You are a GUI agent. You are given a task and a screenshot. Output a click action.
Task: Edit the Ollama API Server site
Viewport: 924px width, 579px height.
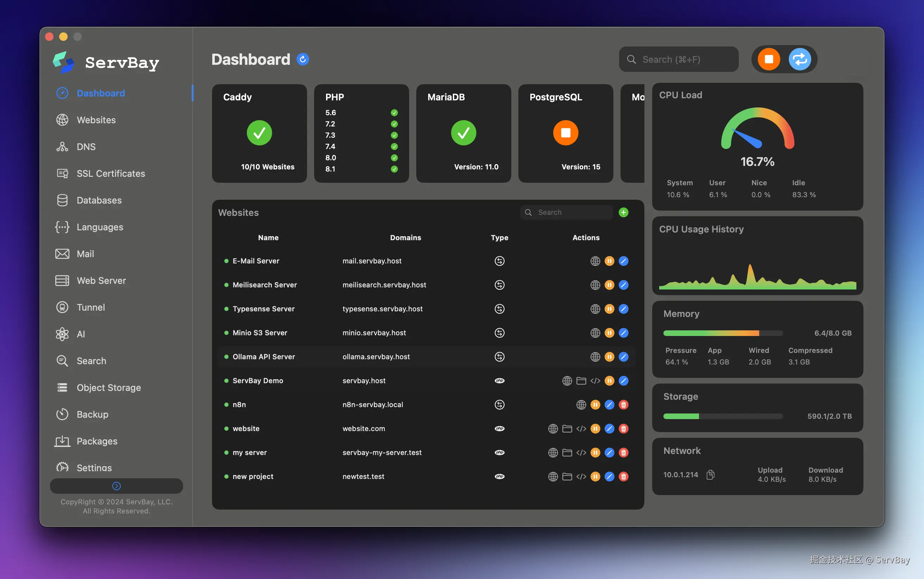pyautogui.click(x=623, y=357)
